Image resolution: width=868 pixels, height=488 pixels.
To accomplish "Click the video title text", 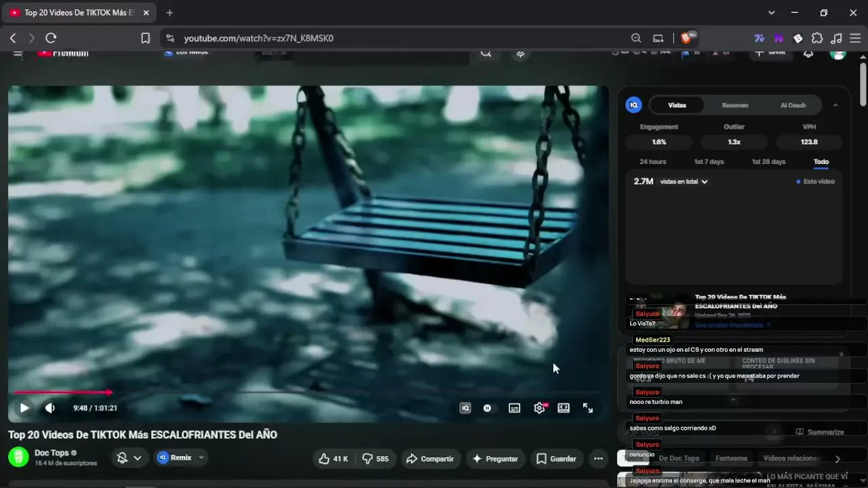I will [x=142, y=434].
